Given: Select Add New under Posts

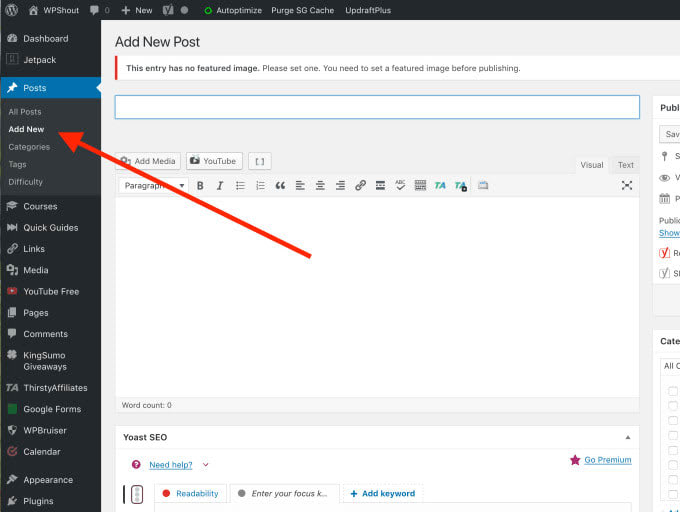Looking at the screenshot, I should (26, 129).
